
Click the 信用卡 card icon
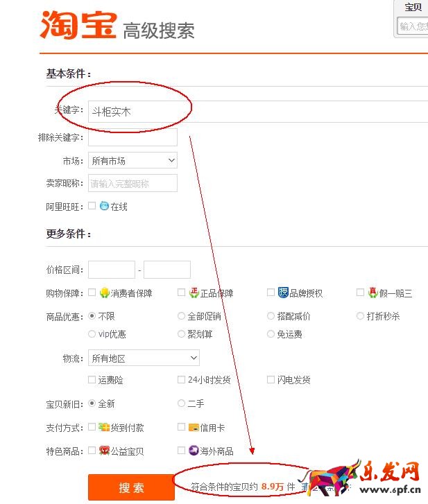[x=194, y=427]
